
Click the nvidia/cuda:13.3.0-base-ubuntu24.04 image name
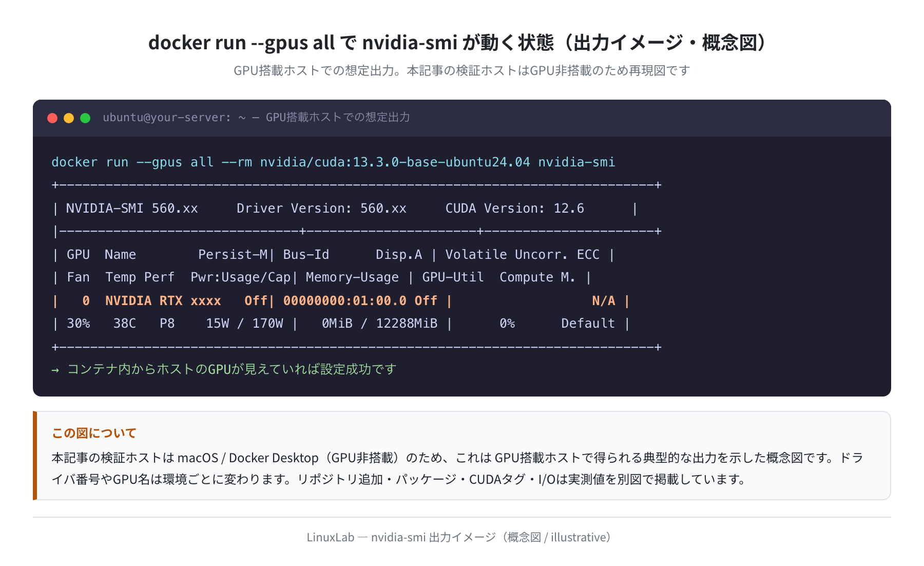pos(395,162)
